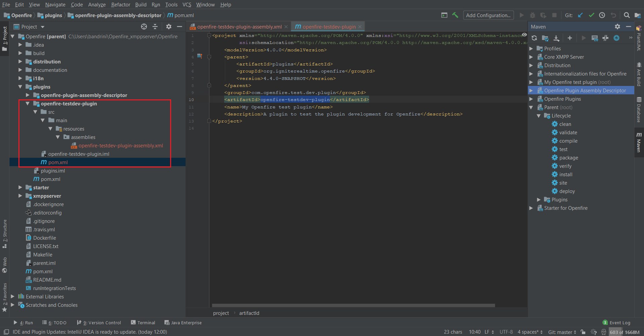Click the read-only lock icon in status bar
The image size is (644, 336).
583,332
